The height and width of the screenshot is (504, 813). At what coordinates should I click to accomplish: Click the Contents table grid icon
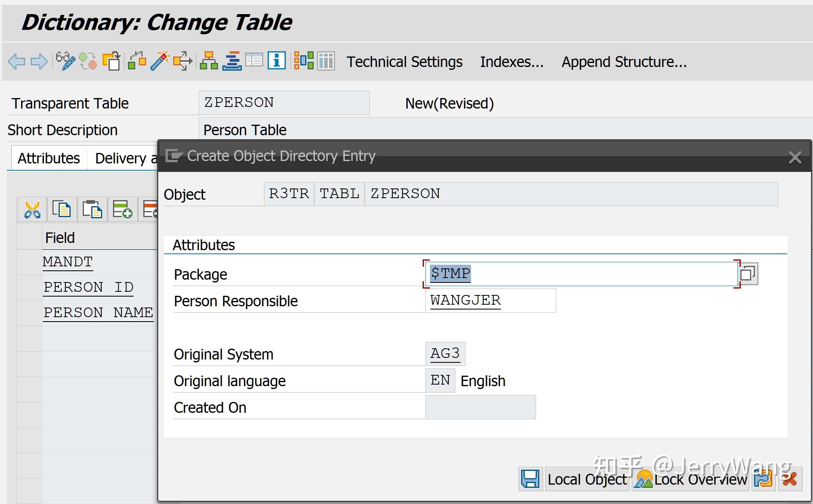pyautogui.click(x=326, y=61)
